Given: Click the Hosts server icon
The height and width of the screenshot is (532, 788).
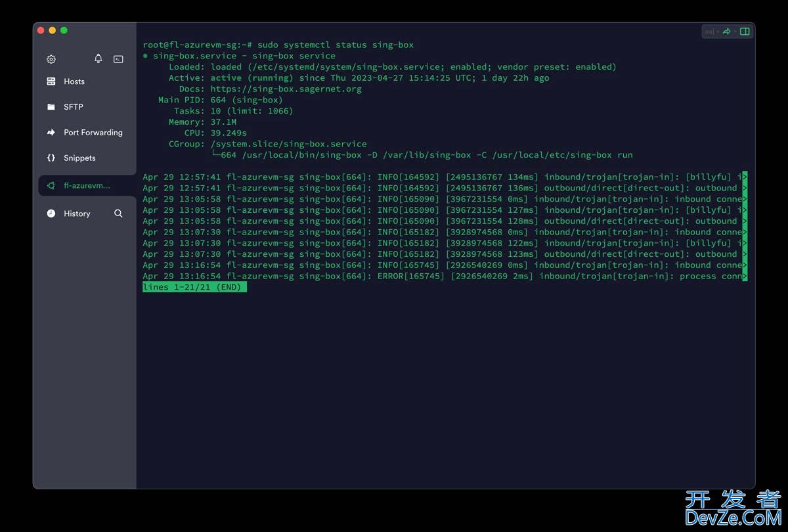Looking at the screenshot, I should click(x=51, y=81).
